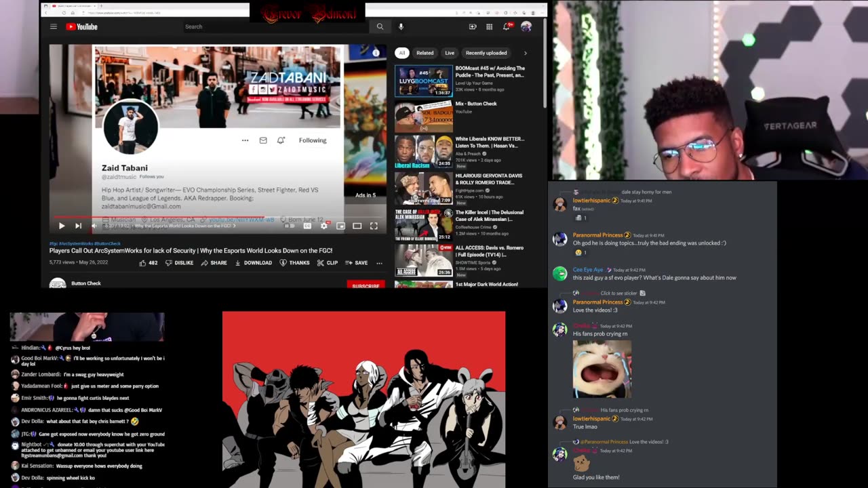Switch to miniplayer mode

(x=340, y=226)
